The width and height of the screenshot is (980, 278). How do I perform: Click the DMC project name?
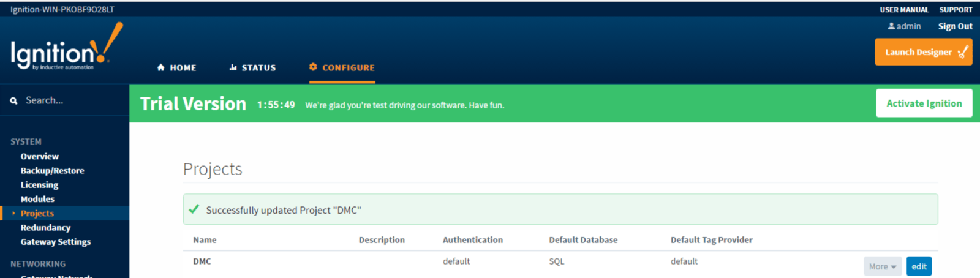pyautogui.click(x=202, y=261)
